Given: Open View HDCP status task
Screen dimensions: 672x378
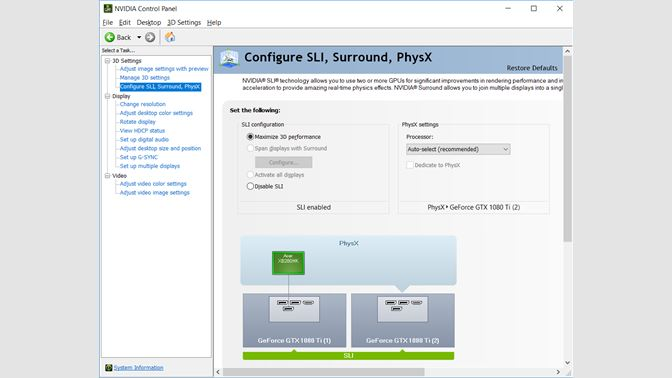Looking at the screenshot, I should pyautogui.click(x=142, y=131).
